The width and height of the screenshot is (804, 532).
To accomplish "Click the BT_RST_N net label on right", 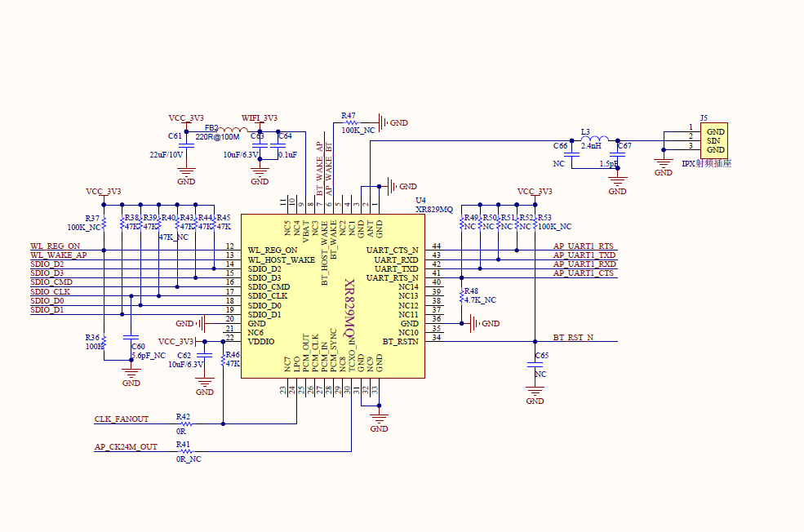I will pos(573,337).
